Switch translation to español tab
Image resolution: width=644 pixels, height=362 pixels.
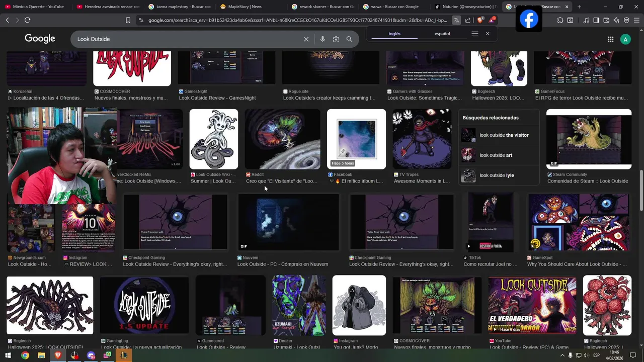click(x=442, y=34)
